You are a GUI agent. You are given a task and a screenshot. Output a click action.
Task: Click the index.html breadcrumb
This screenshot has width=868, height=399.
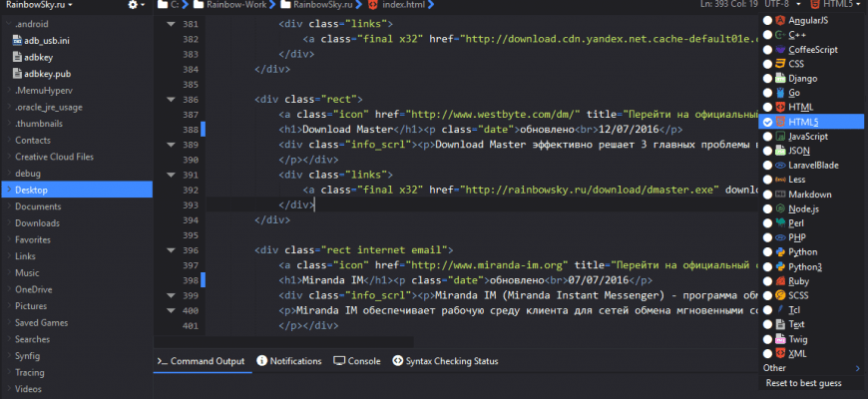395,5
